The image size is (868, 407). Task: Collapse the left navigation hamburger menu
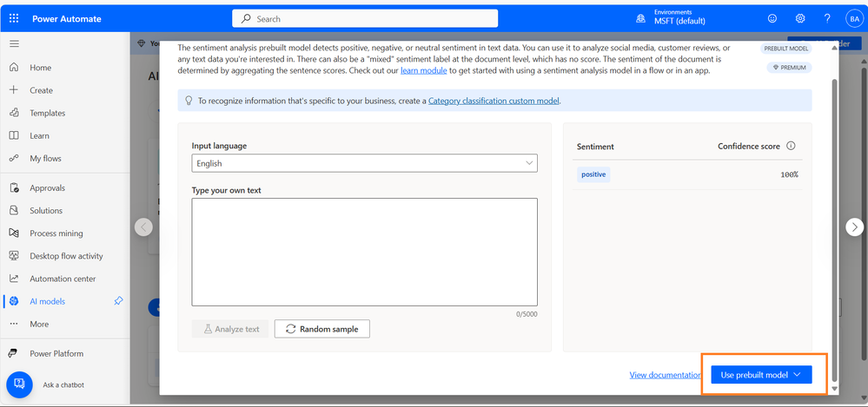pyautogui.click(x=15, y=43)
